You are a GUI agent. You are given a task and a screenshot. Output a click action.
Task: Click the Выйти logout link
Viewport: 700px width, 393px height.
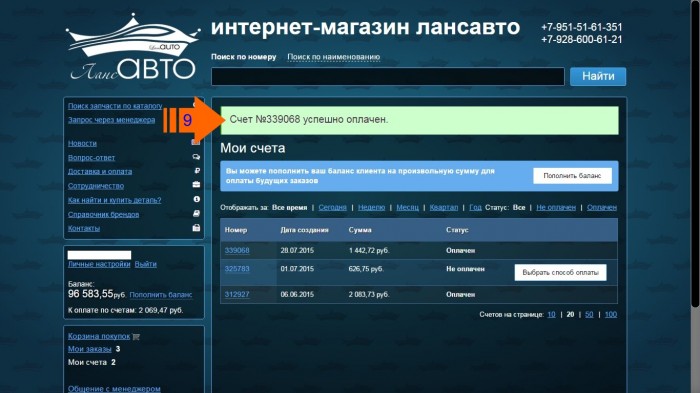pyautogui.click(x=146, y=264)
